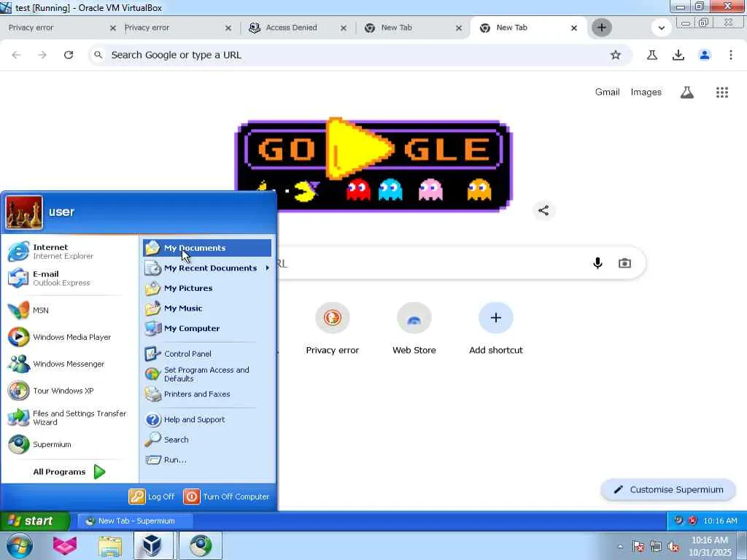Open Printers and Faxes
Image resolution: width=747 pixels, height=560 pixels.
pos(207,394)
